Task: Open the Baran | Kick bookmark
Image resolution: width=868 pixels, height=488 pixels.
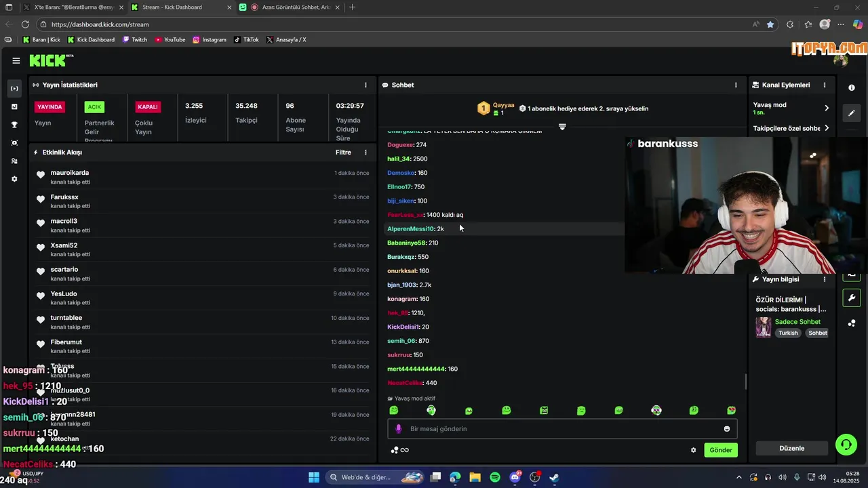Action: coord(41,39)
